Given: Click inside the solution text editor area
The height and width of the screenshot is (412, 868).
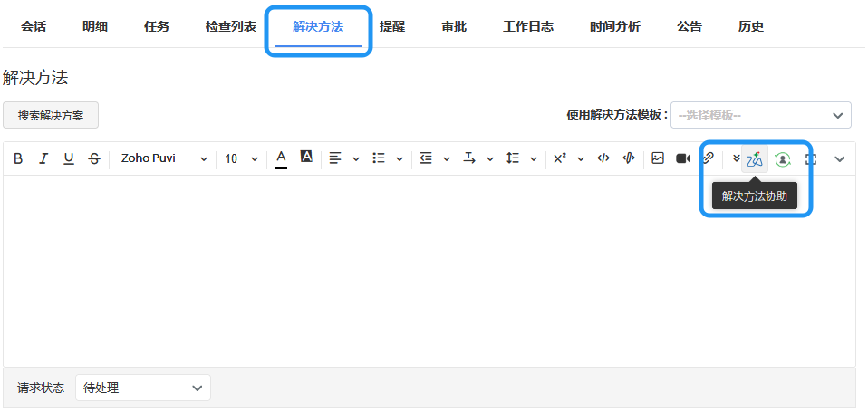Looking at the screenshot, I should (x=429, y=272).
